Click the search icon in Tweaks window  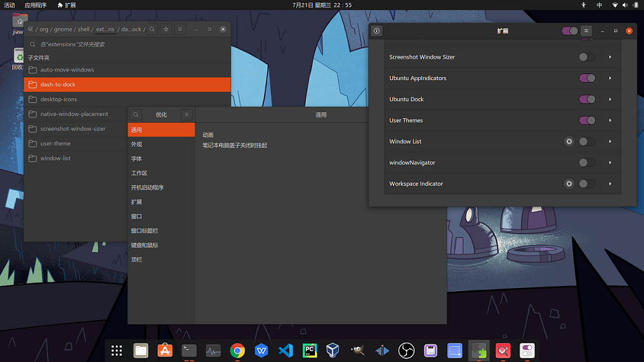pos(135,115)
